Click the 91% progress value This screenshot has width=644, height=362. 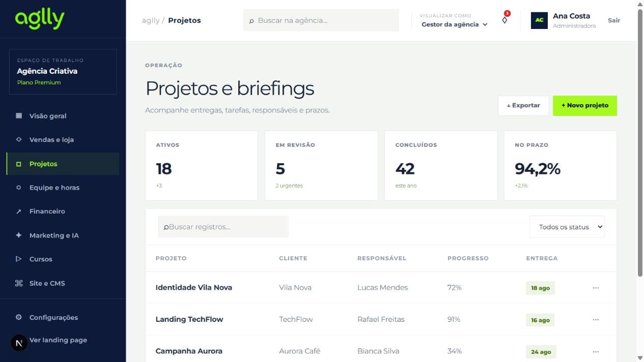(x=454, y=319)
